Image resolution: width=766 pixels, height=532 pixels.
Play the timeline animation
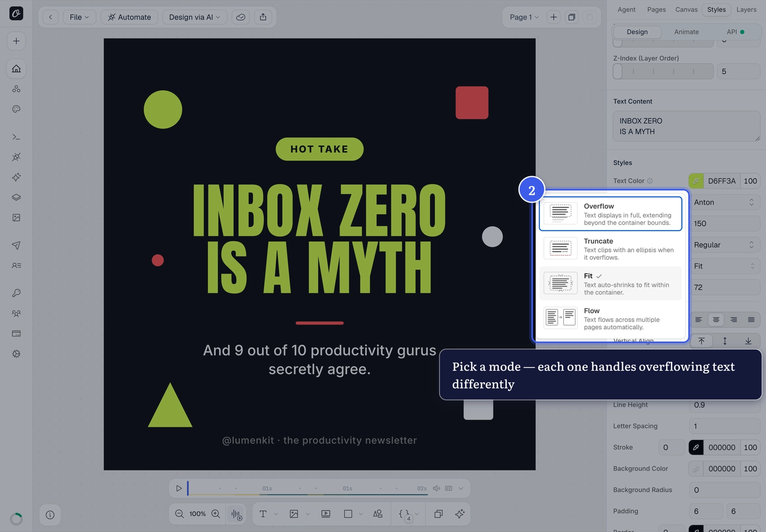pyautogui.click(x=179, y=488)
